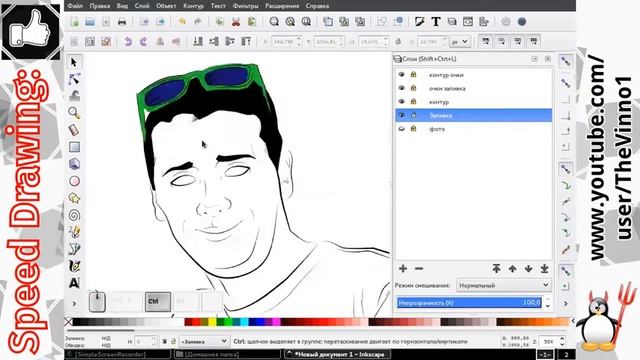Open the current layer Заливка dropdown
The width and height of the screenshot is (640, 360).
pyautogui.click(x=204, y=342)
